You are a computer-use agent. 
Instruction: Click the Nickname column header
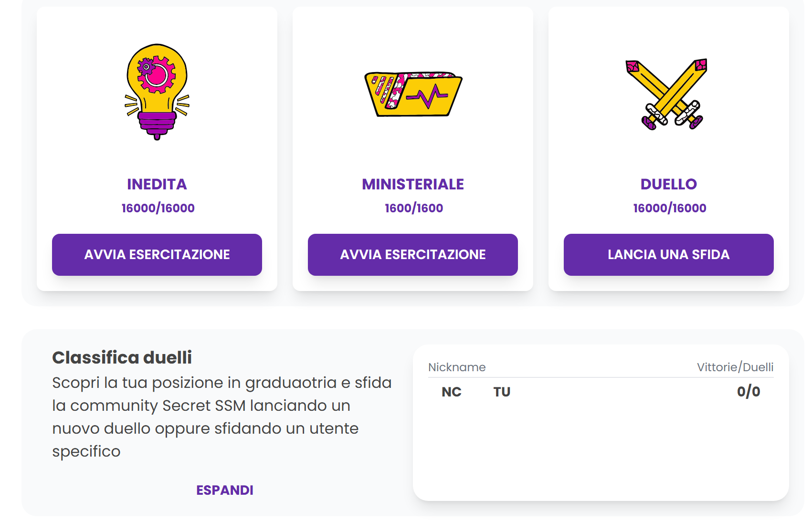pos(457,367)
